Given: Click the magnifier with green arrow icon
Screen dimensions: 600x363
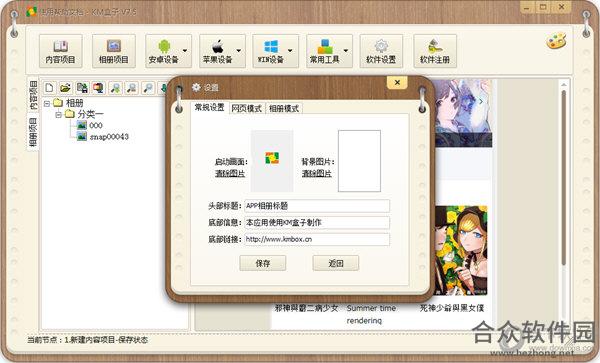Looking at the screenshot, I should 115,88.
